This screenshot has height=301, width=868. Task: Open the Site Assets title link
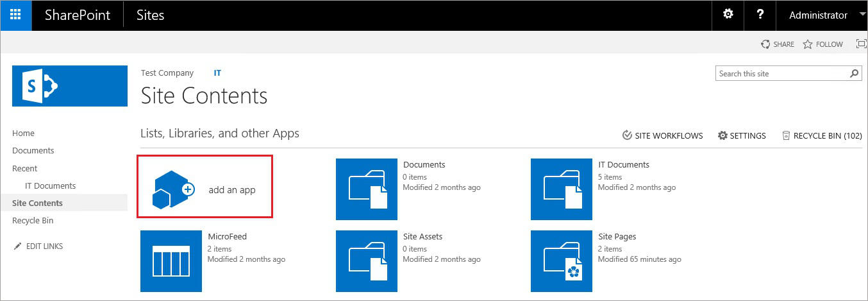point(423,237)
